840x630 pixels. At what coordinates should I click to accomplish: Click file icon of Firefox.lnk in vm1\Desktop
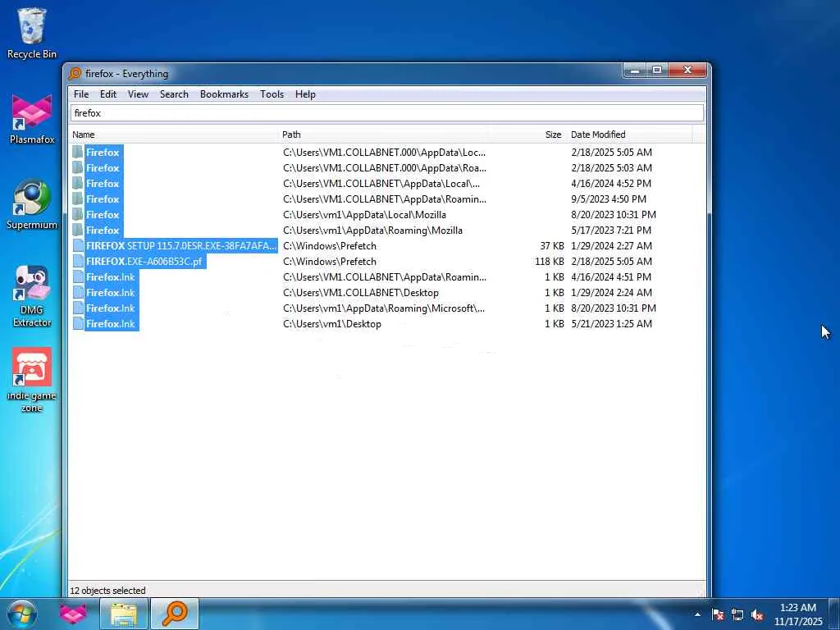point(78,323)
